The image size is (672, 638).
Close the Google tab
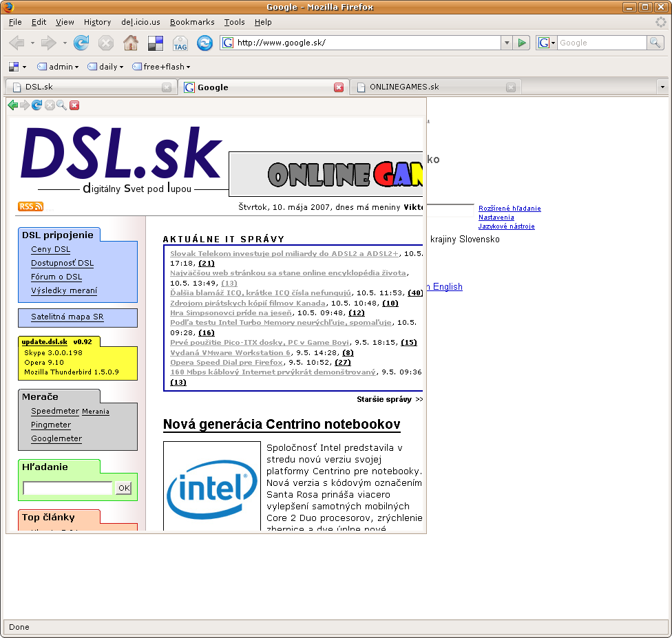coord(339,87)
